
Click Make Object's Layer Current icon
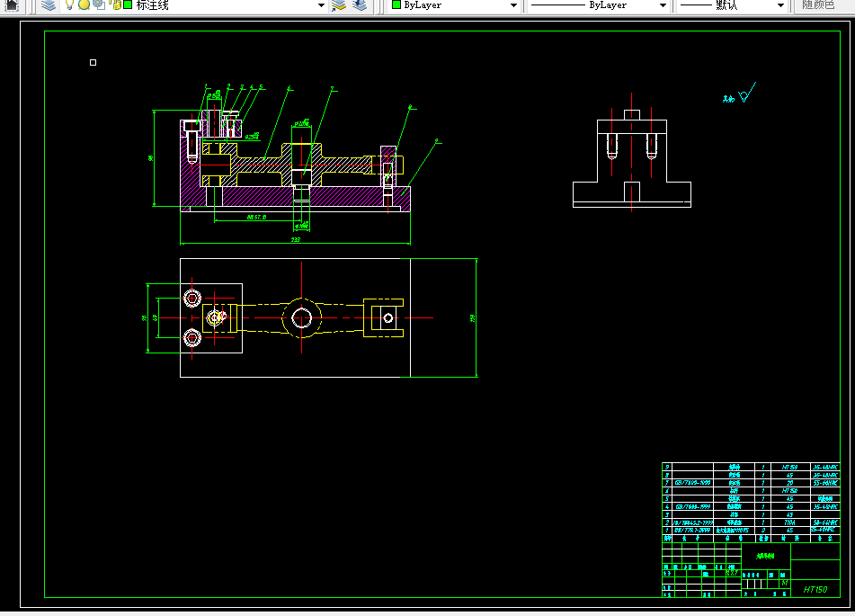click(x=339, y=5)
